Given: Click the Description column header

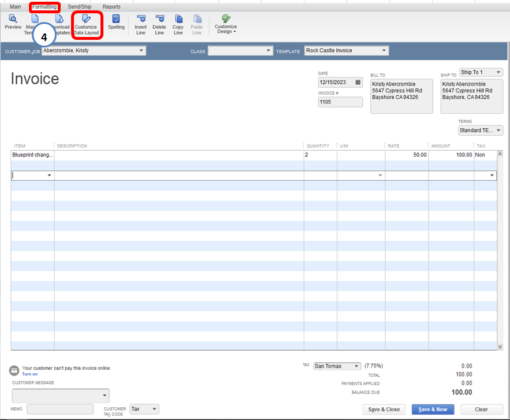Looking at the screenshot, I should pyautogui.click(x=72, y=146).
